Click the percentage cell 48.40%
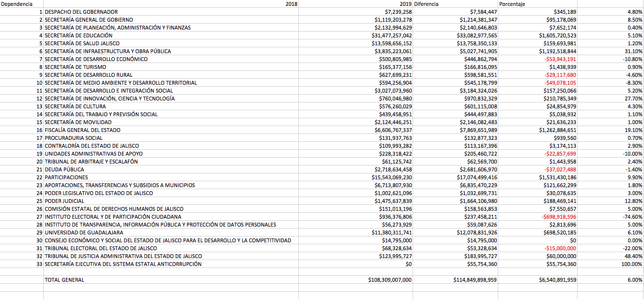This screenshot has width=644, height=299. tap(611, 256)
